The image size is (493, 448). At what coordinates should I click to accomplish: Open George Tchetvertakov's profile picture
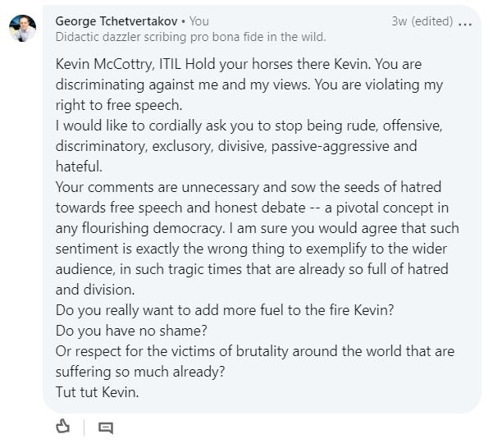[x=22, y=28]
